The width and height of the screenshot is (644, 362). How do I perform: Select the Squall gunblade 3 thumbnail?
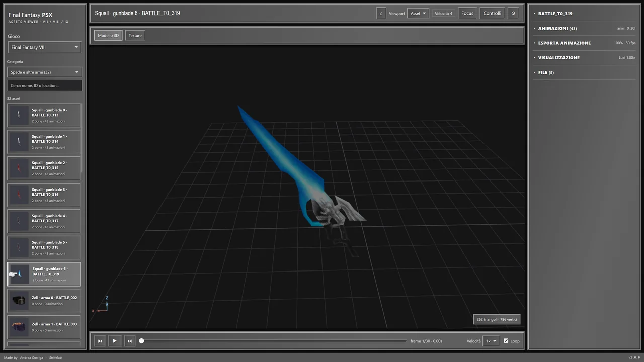(19, 195)
